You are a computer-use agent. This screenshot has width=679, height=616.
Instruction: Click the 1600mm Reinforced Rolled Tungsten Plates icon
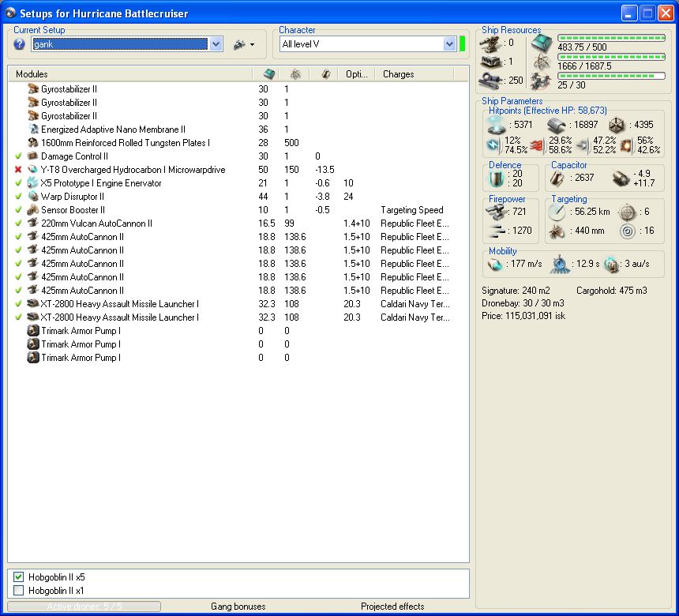[33, 142]
